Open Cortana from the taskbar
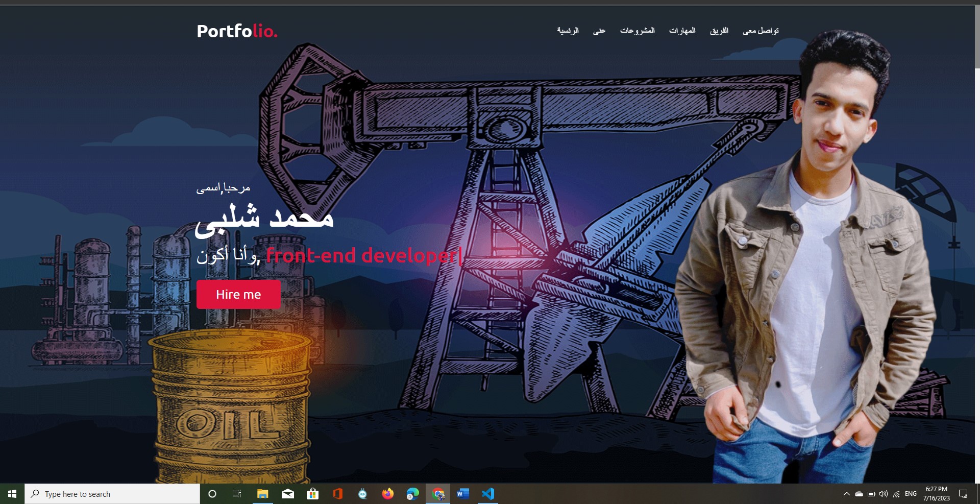 (212, 494)
